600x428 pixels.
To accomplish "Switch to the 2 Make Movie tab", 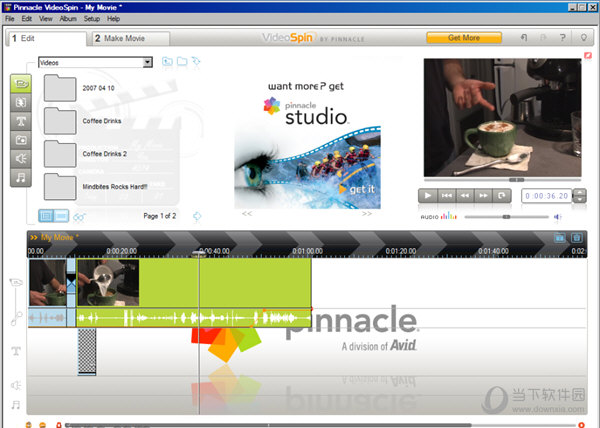I will 131,38.
